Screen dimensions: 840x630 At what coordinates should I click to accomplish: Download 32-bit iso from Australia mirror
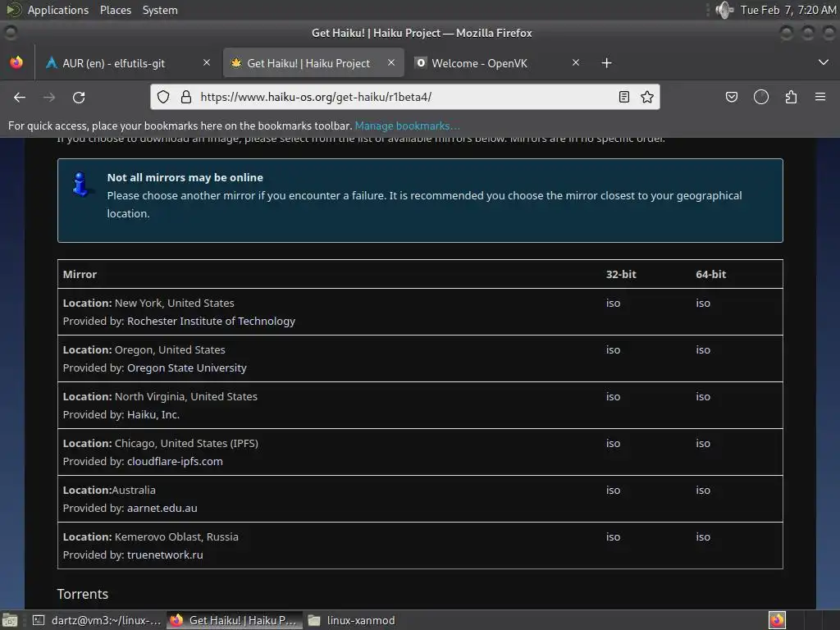tap(613, 491)
